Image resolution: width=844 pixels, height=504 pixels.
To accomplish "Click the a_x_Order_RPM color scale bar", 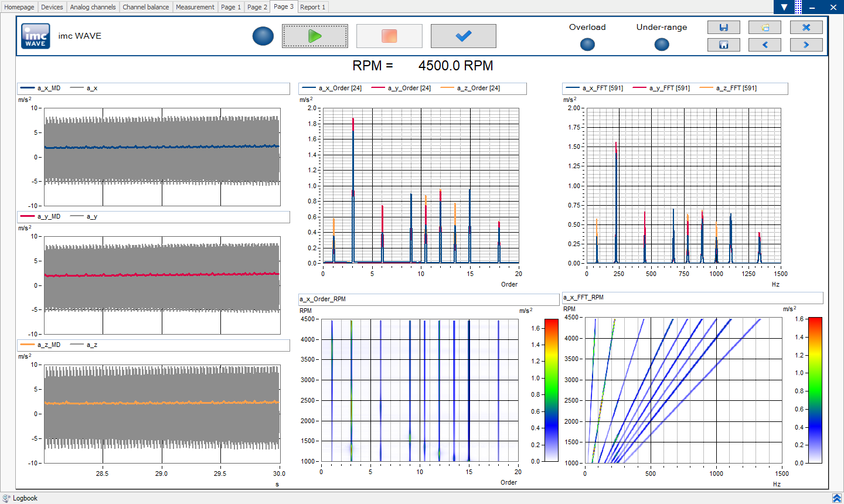I will [x=551, y=390].
